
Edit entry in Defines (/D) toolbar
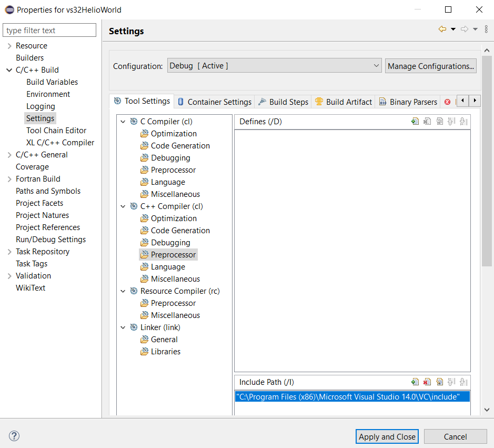(439, 122)
